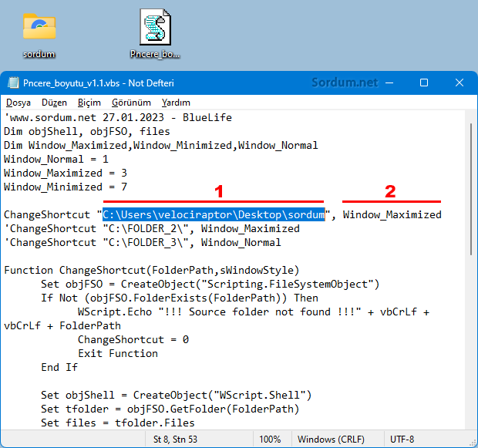The height and width of the screenshot is (448, 478).
Task: Click the Set tfolder = objFSO.GetFolder(FolderPath) line
Action: (170, 409)
